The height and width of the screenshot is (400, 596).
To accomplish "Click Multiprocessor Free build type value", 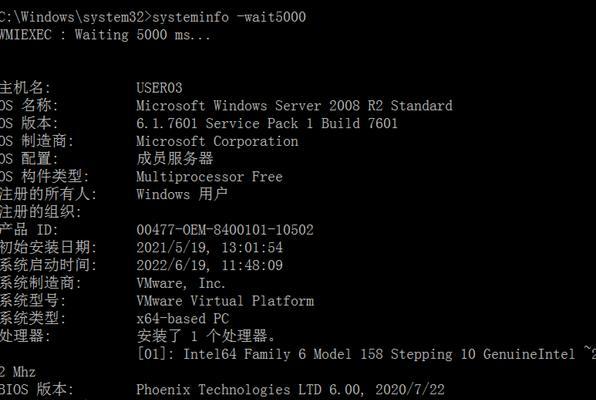I will coord(209,176).
